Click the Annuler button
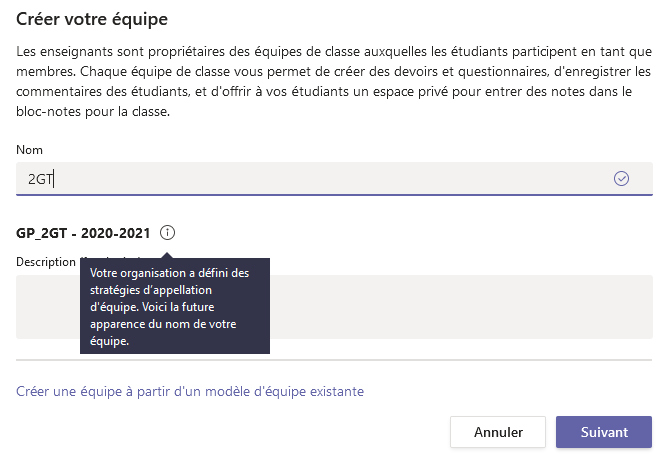Viewport: 666px width, 465px height. 498,432
